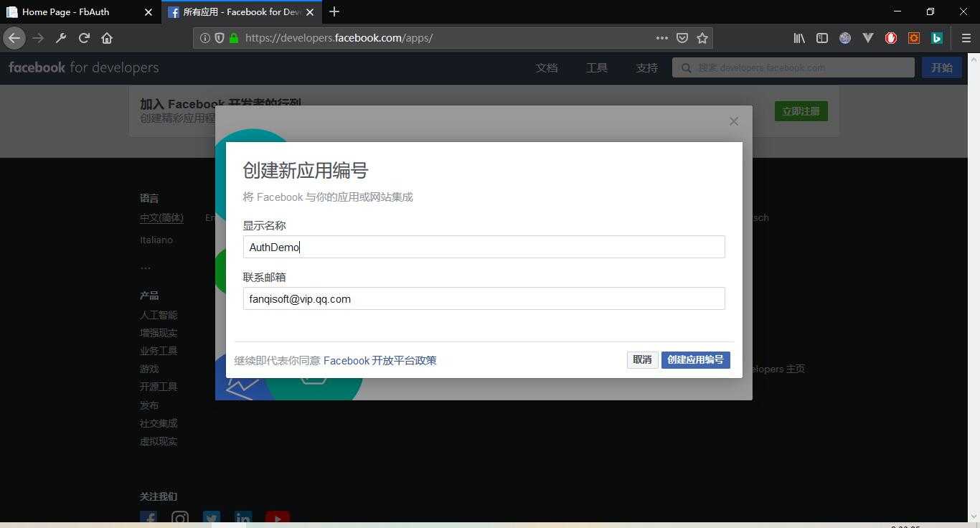Close the Facebook for Developers tab
The height and width of the screenshot is (528, 980).
(x=310, y=12)
